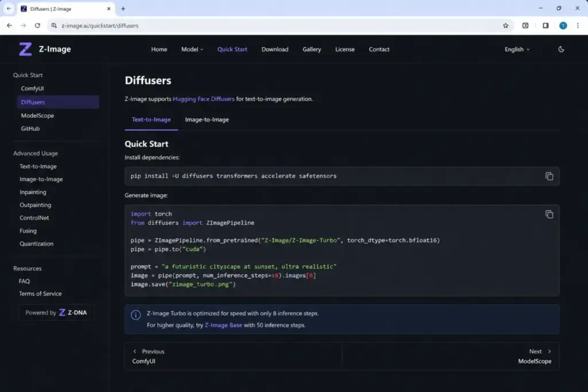Image resolution: width=588 pixels, height=392 pixels.
Task: Open Gallery navigation item
Action: [x=312, y=49]
